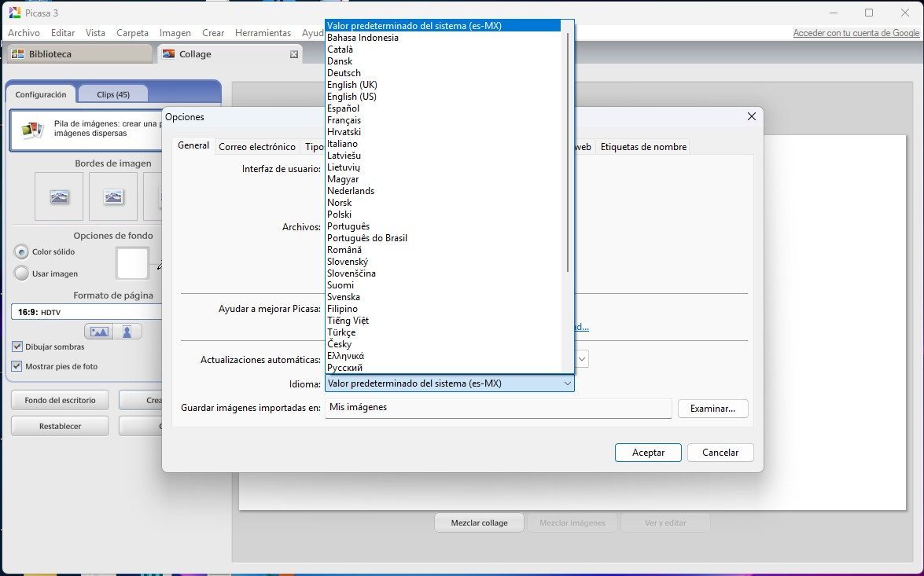Click the Restablecer button
This screenshot has height=576, width=924.
click(x=60, y=426)
